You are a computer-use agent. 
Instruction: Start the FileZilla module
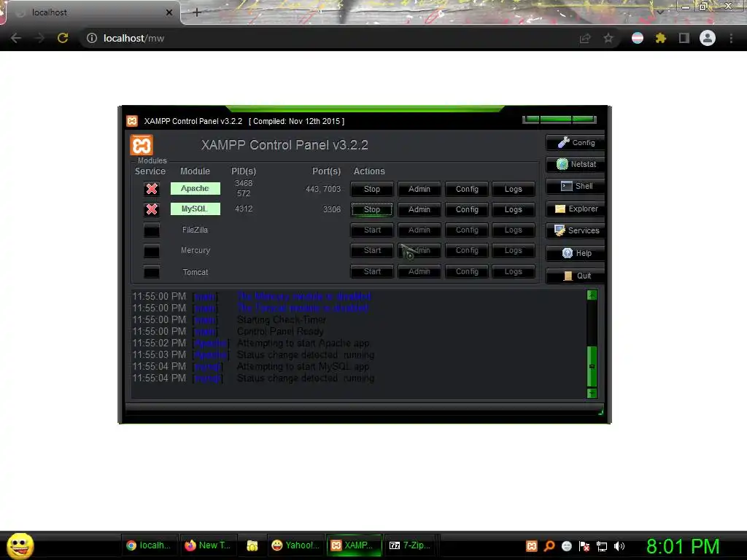pos(371,230)
